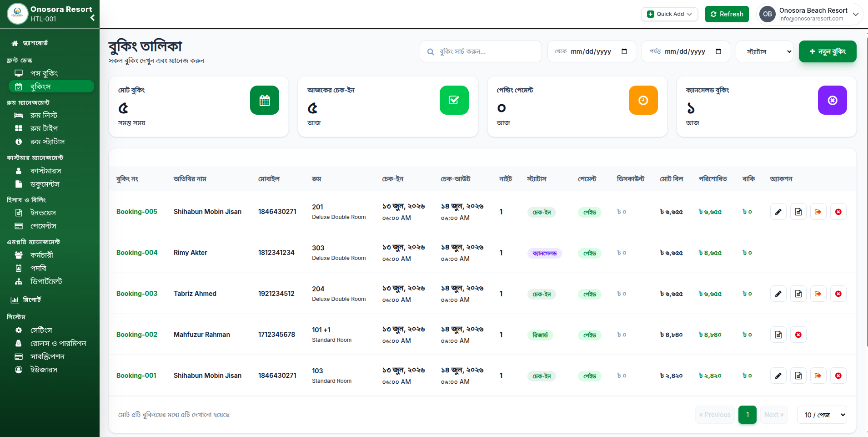Go to ইনভয়েস in the sidebar
Image resolution: width=868 pixels, height=437 pixels.
point(43,213)
